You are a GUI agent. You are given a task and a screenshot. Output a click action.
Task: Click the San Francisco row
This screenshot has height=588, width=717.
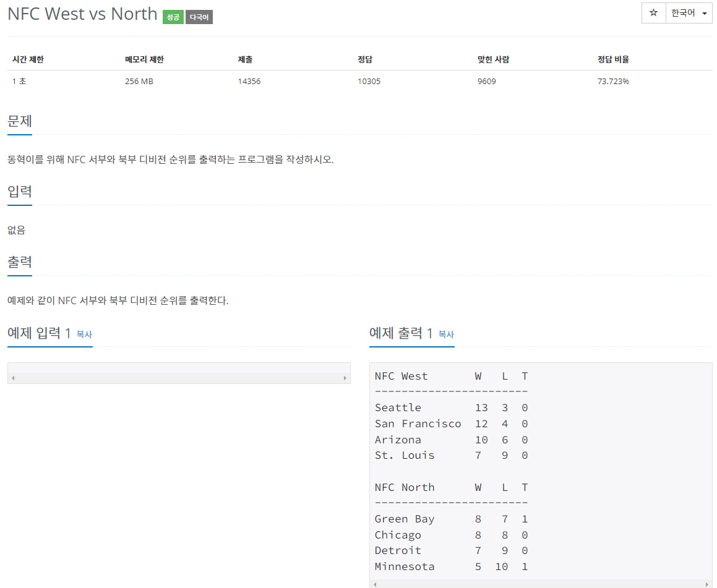coord(452,424)
